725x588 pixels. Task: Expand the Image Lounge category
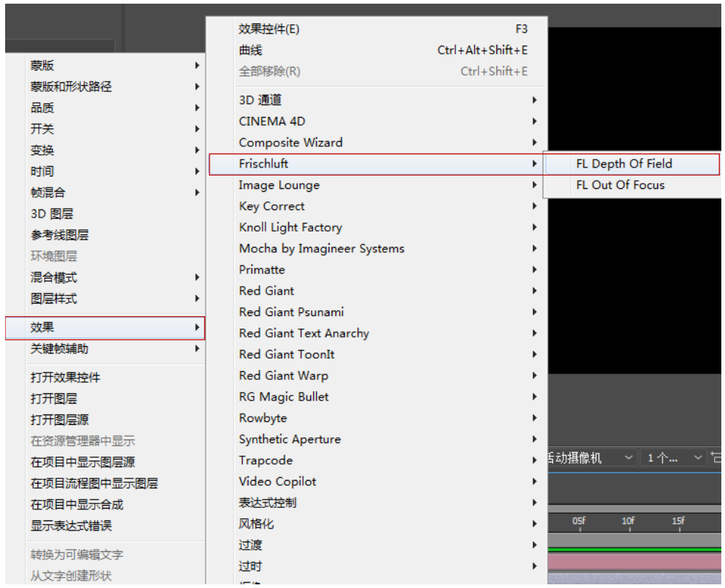(x=376, y=185)
